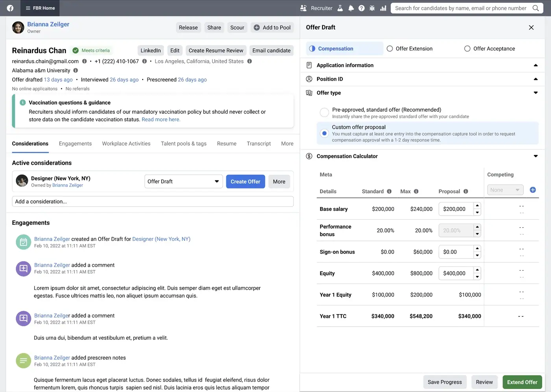Image resolution: width=551 pixels, height=392 pixels.
Task: Open notifications bell icon
Action: coord(351,8)
